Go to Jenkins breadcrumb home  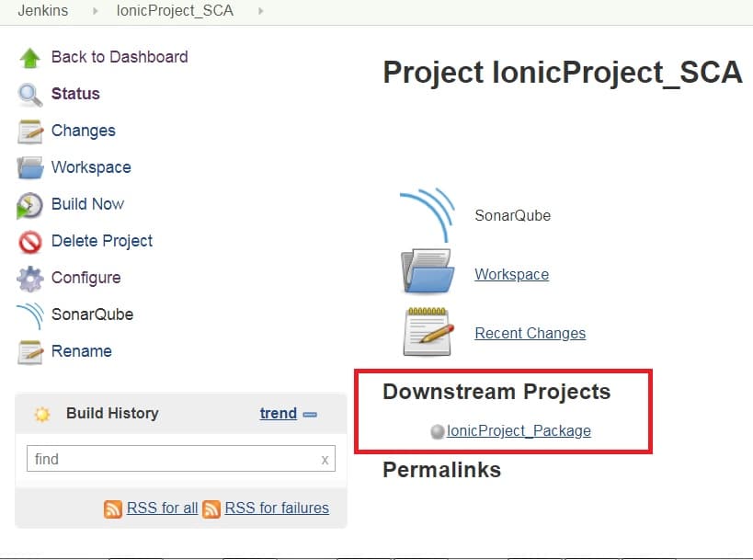(42, 10)
